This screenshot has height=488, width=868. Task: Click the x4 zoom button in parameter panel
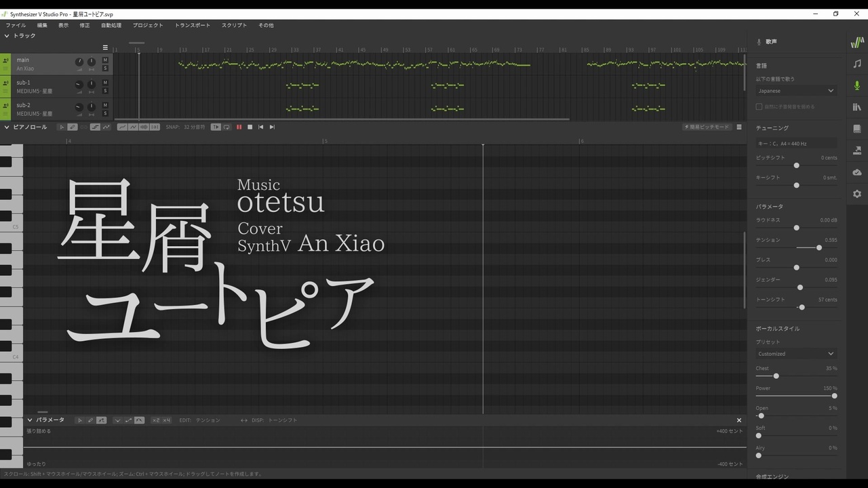(165, 420)
